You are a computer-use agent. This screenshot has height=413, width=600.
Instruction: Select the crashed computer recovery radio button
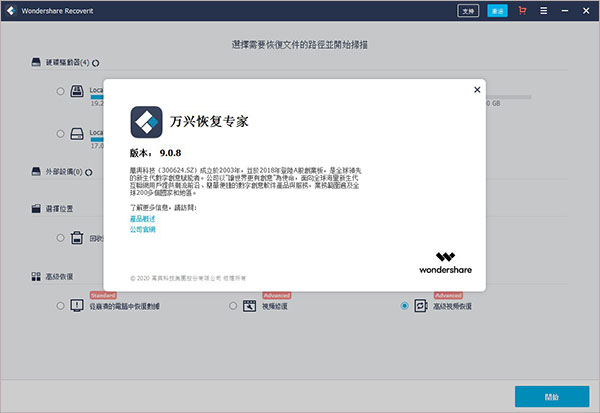(60, 306)
